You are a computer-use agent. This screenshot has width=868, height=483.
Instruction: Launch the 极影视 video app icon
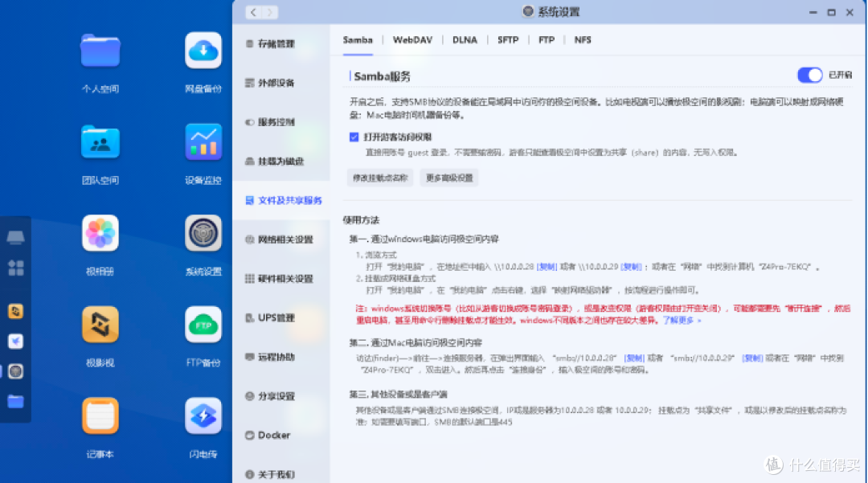[x=100, y=324]
